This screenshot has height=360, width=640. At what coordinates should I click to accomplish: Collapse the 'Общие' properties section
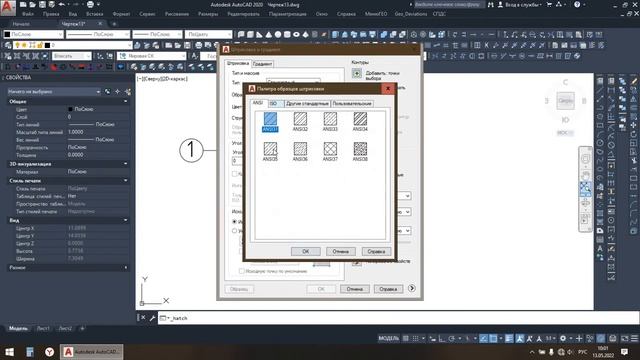pyautogui.click(x=126, y=101)
